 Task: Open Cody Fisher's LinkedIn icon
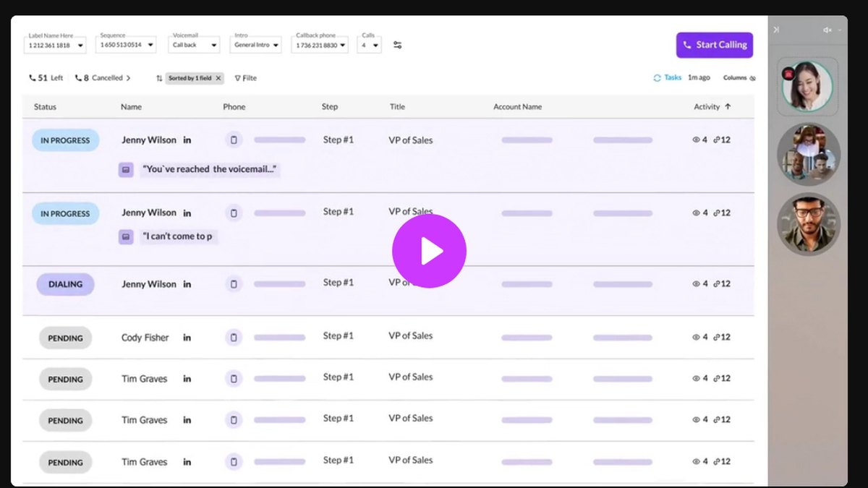(x=187, y=338)
